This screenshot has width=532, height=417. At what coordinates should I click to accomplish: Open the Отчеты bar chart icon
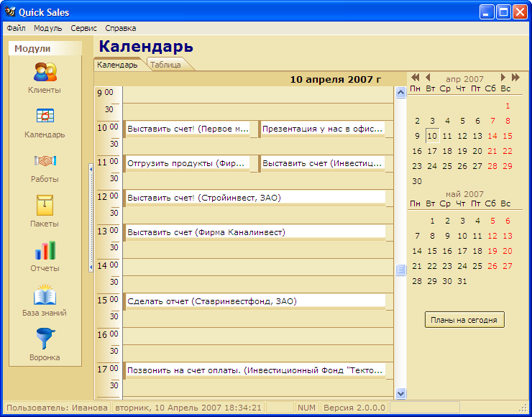(x=45, y=250)
